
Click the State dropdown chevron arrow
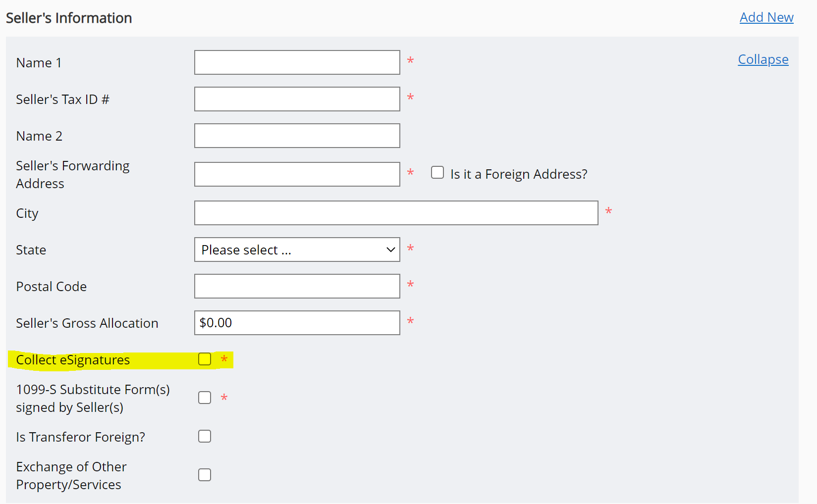pos(390,250)
